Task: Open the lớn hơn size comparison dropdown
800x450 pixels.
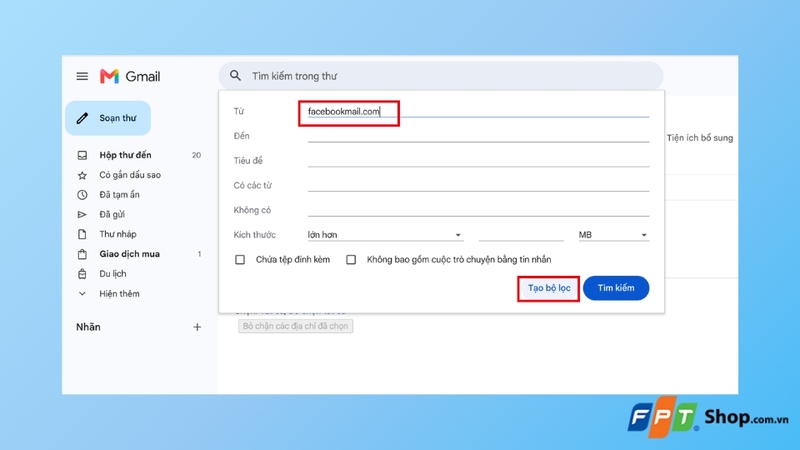Action: [385, 235]
